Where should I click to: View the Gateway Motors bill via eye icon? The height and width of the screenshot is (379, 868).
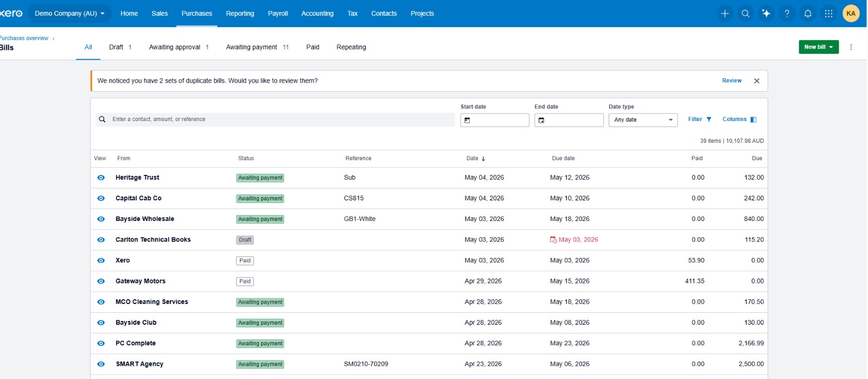[x=101, y=281]
